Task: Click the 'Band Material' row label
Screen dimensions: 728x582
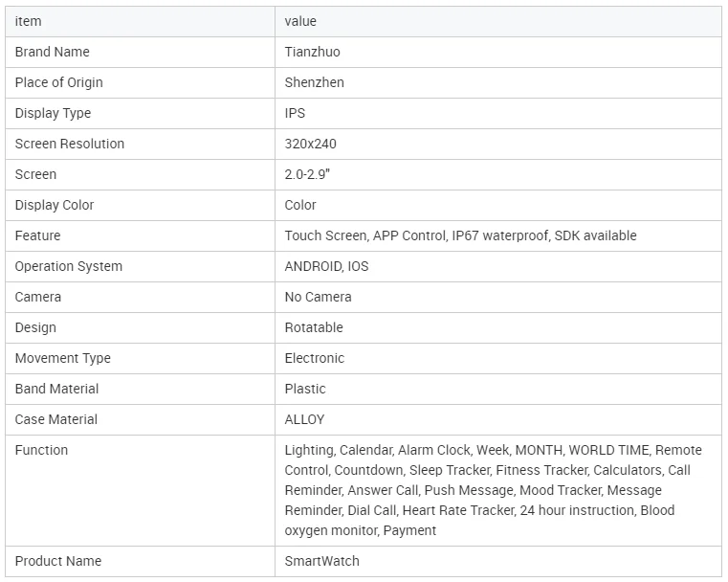Action: click(56, 389)
